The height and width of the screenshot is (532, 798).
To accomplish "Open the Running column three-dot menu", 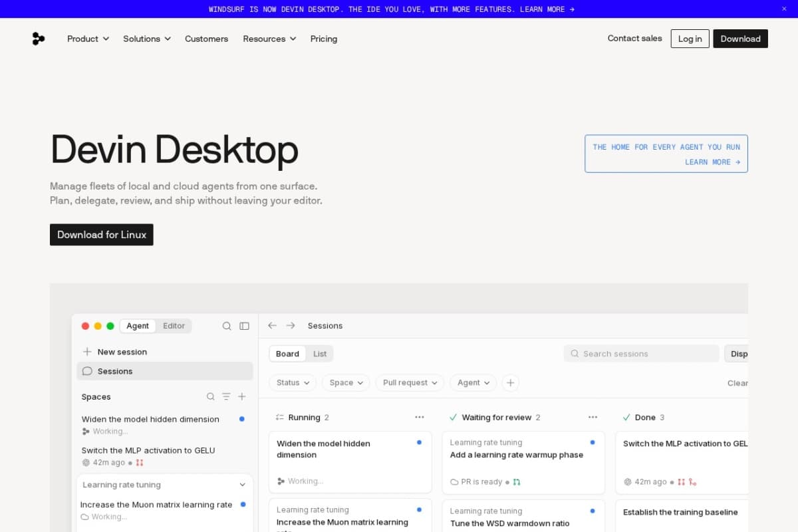I will (x=419, y=417).
